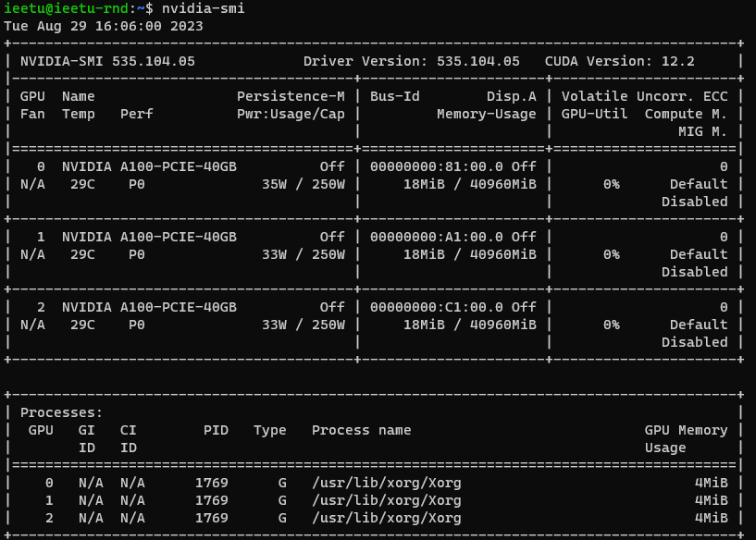
Task: Click the Volatile Uncorr. ECC header
Action: [x=644, y=96]
